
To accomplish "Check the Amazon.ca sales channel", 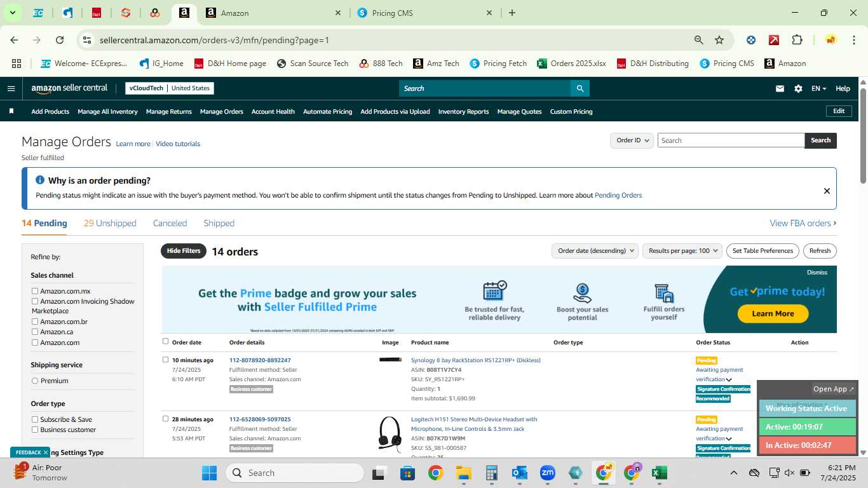I will [x=35, y=332].
